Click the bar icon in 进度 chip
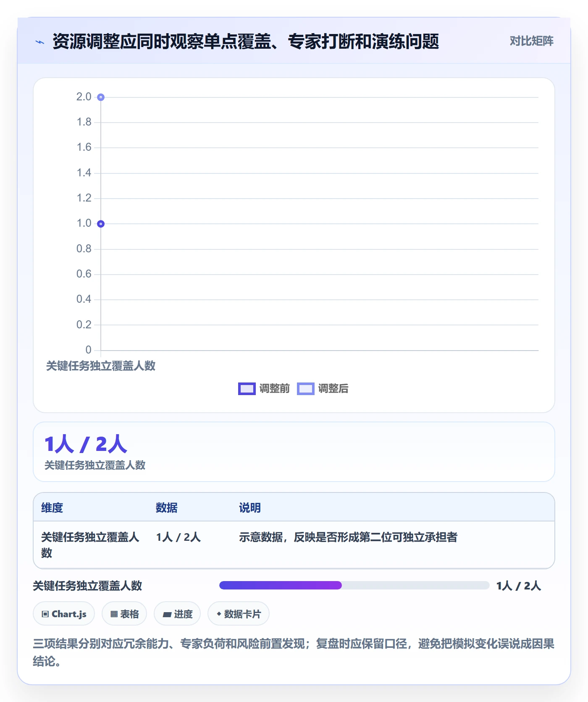 pyautogui.click(x=167, y=615)
